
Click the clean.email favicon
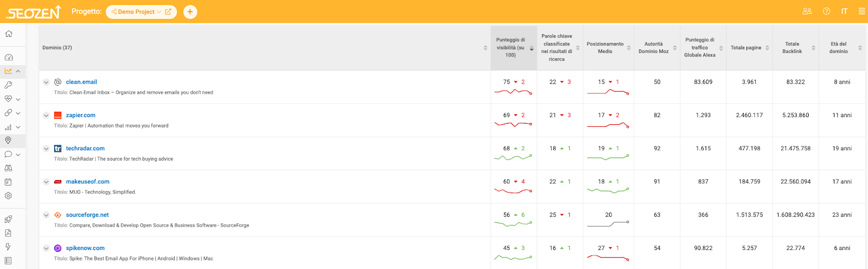[x=58, y=82]
